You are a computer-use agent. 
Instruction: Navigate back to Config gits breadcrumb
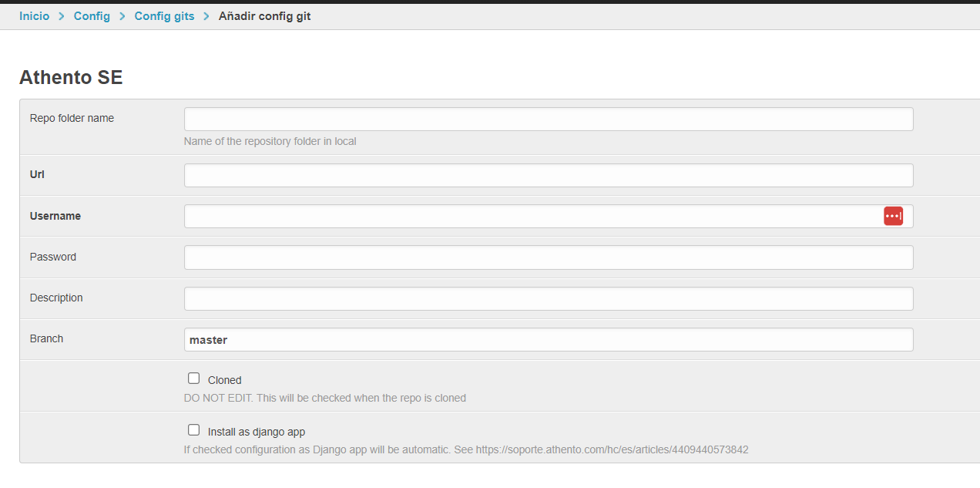tap(164, 16)
